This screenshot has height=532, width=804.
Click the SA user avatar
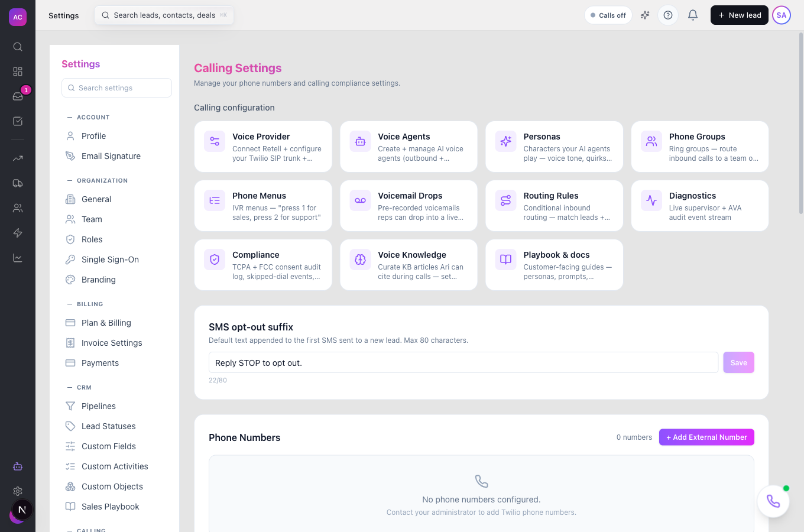tap(782, 15)
